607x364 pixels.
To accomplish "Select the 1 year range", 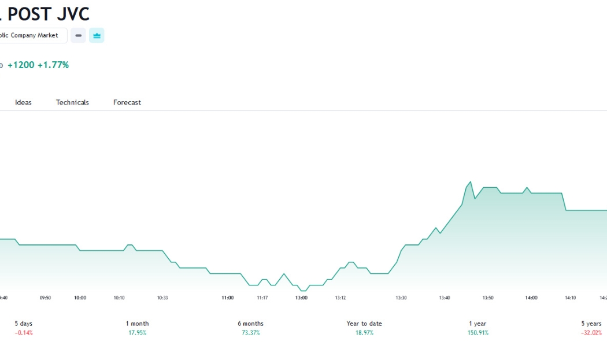I will [x=478, y=328].
